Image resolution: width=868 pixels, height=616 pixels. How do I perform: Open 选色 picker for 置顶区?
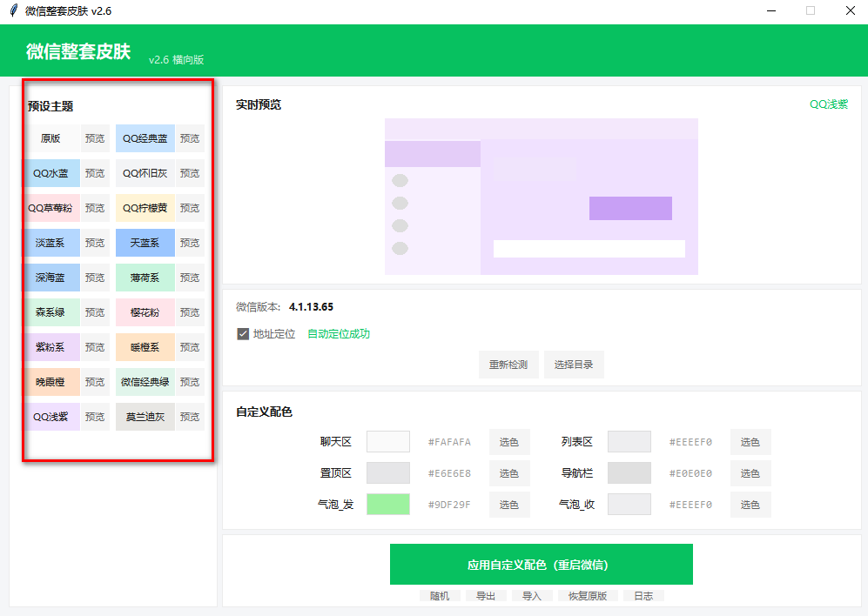pyautogui.click(x=509, y=473)
